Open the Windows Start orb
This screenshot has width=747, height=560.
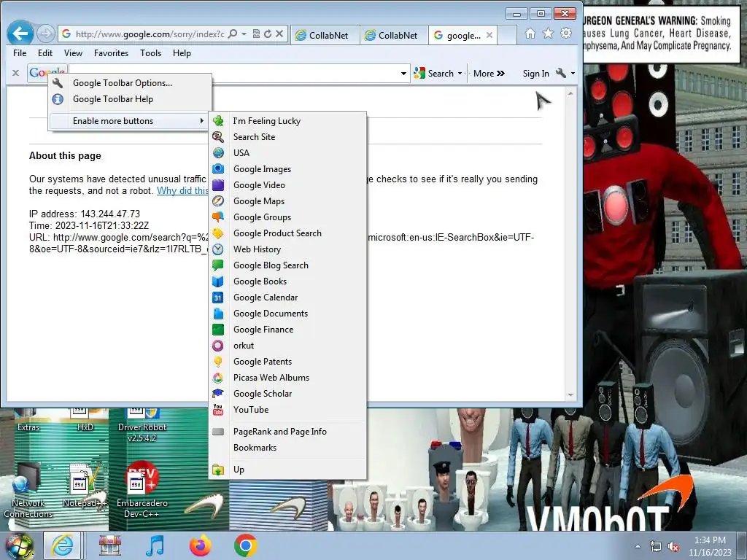click(x=19, y=546)
